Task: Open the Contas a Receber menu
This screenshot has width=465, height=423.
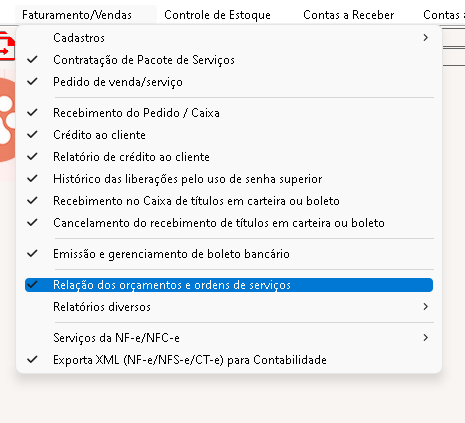Action: [349, 15]
